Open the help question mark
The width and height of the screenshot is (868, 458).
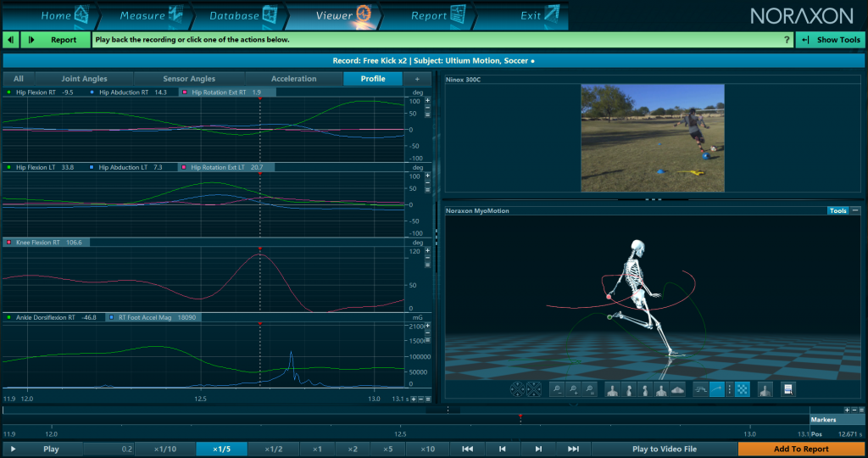(787, 40)
